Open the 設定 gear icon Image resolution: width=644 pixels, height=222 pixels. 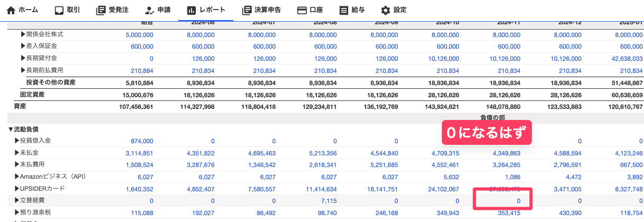pyautogui.click(x=386, y=10)
